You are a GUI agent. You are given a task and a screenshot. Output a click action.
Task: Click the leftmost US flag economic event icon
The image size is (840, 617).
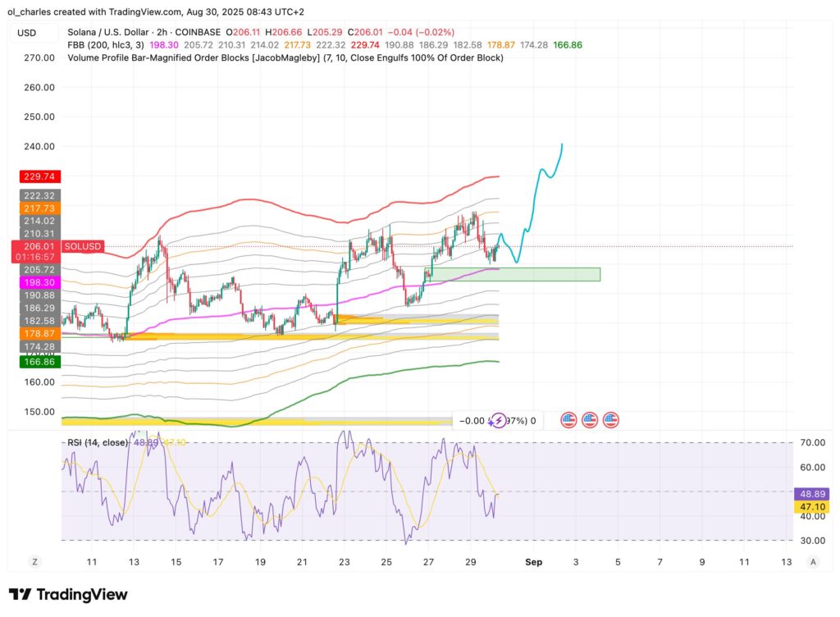(x=568, y=420)
